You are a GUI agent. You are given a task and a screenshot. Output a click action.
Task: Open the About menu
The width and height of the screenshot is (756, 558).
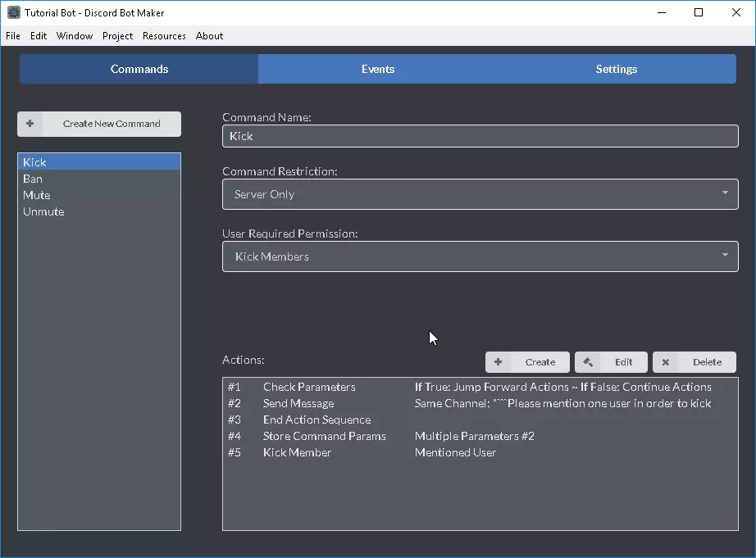coord(209,36)
